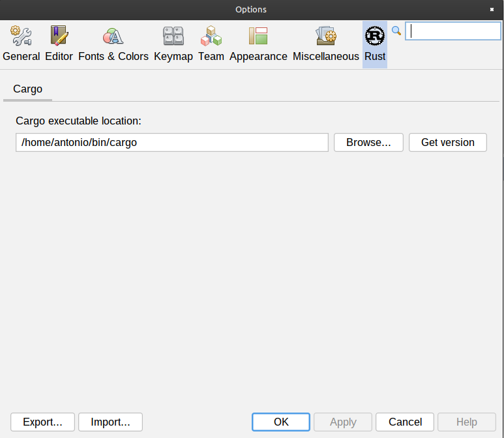Open the Editor options category
The image size is (504, 438).
(x=59, y=44)
